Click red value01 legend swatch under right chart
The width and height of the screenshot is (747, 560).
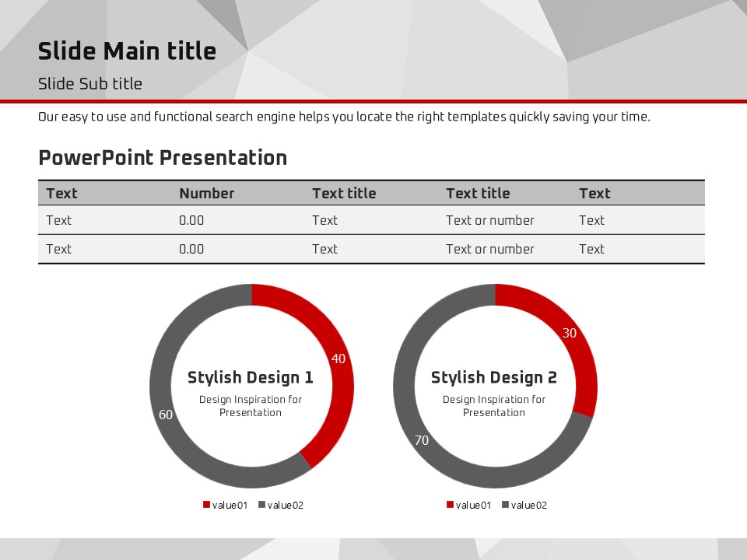(450, 505)
